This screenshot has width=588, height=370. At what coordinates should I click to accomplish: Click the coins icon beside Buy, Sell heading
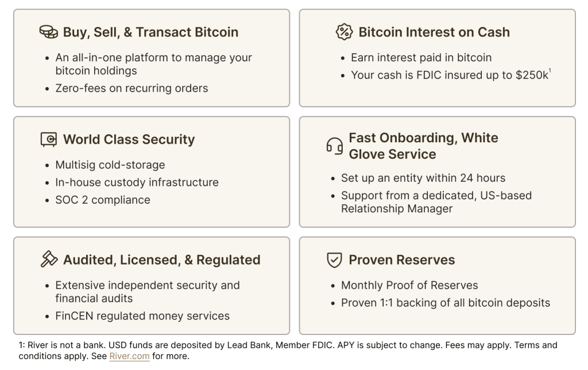click(48, 32)
